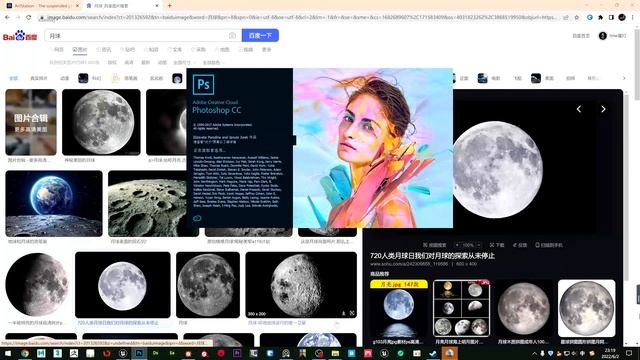This screenshot has width=640, height=360.
Task: Open the 地图 map tab
Action: point(222,49)
